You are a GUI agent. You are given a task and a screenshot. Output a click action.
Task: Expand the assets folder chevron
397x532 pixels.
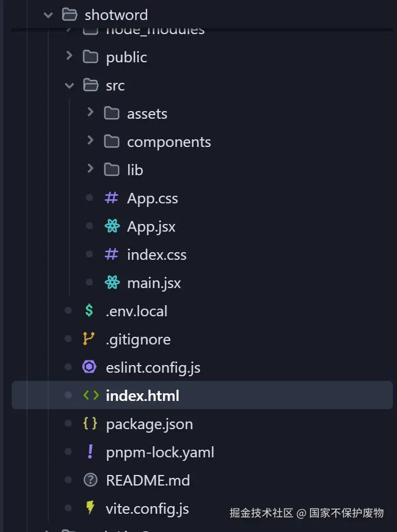(90, 112)
